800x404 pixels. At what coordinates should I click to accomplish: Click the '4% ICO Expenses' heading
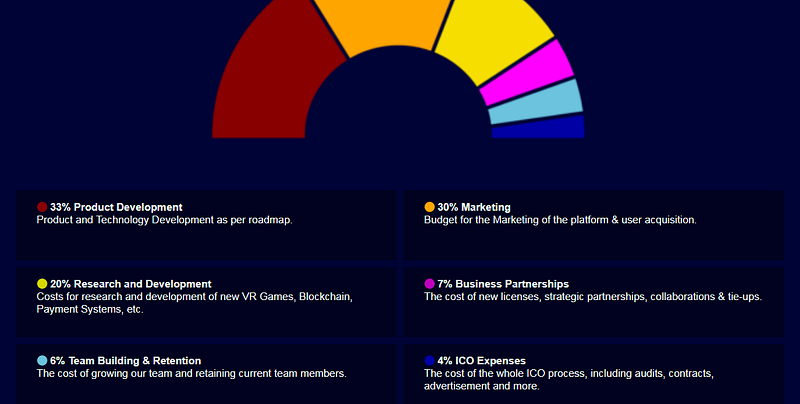pos(481,361)
